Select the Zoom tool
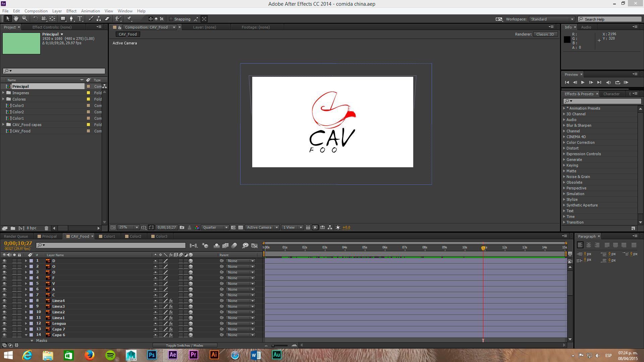The image size is (644, 362). coord(24,19)
